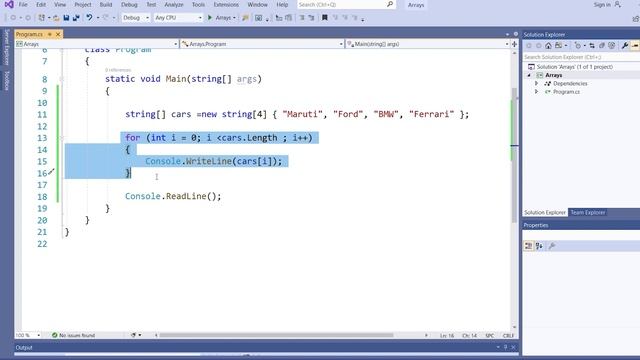
Task: Collapse the Arrays project node
Action: (x=529, y=75)
